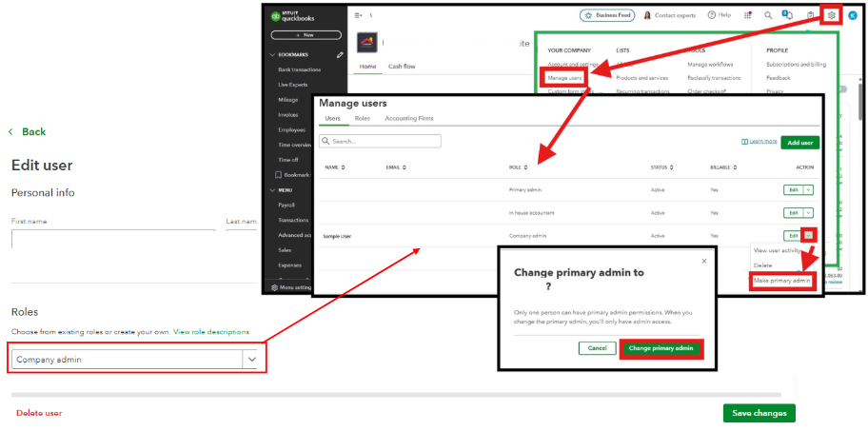Switch to the Users tab
This screenshot has height=431, width=868.
click(333, 118)
